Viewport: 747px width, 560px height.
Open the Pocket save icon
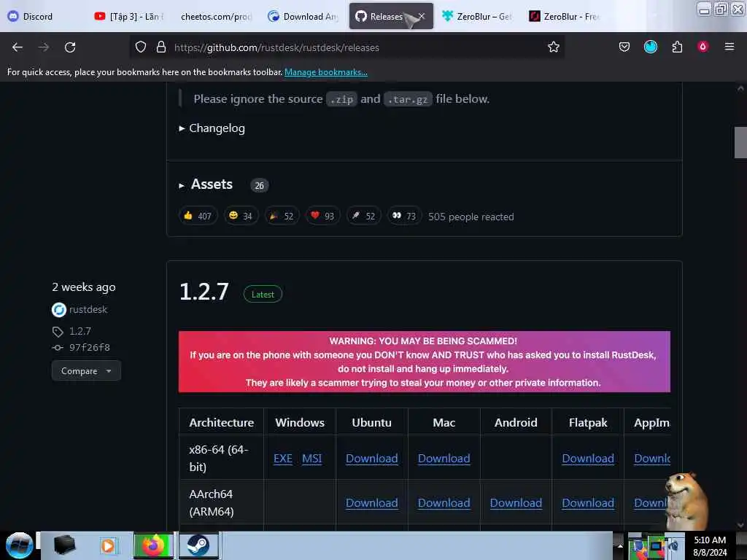pyautogui.click(x=624, y=47)
